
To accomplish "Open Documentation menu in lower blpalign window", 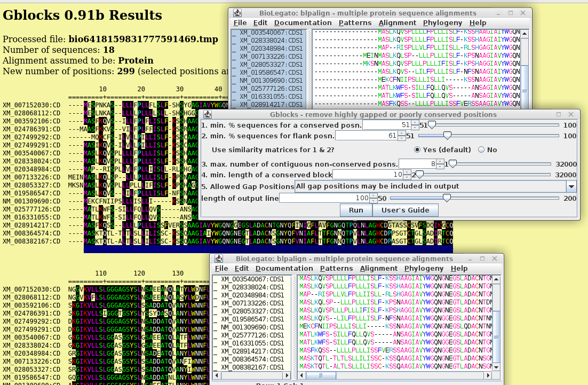I will pyautogui.click(x=284, y=268).
